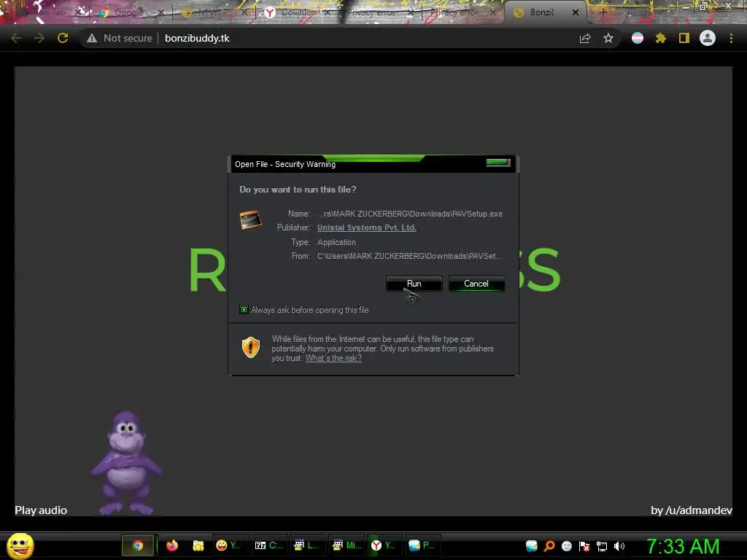Switch to the 7z 'C:...' taskbar window
This screenshot has height=560, width=747.
coord(268,545)
